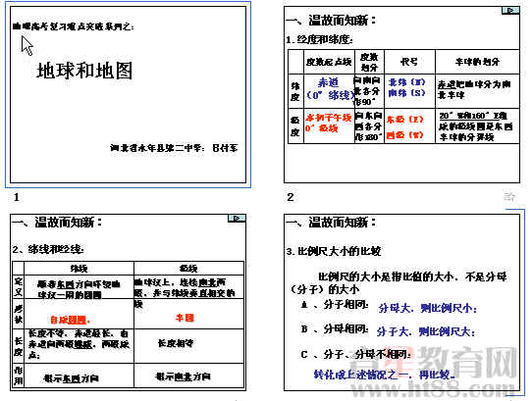
Task: Click the transition star icon beneath slide 2
Action: [x=509, y=197]
